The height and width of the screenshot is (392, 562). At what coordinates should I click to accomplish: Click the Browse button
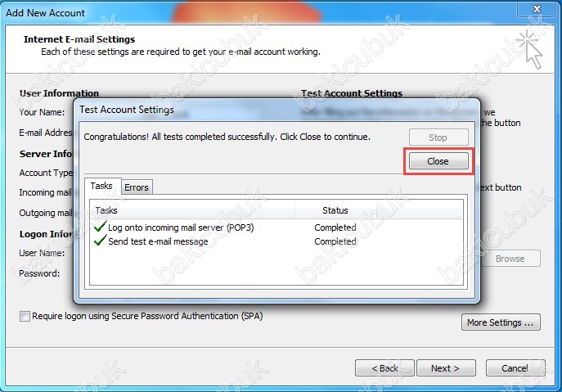click(510, 259)
